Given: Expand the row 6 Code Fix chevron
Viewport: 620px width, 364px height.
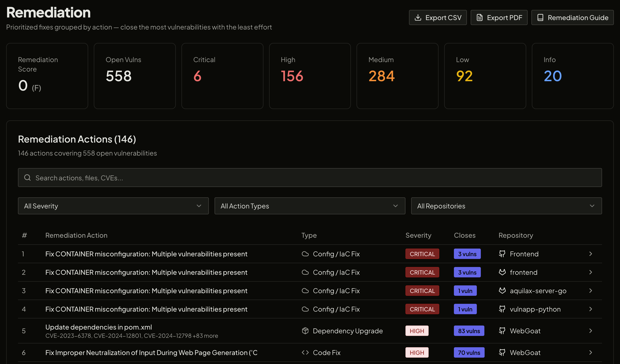Looking at the screenshot, I should click(590, 352).
